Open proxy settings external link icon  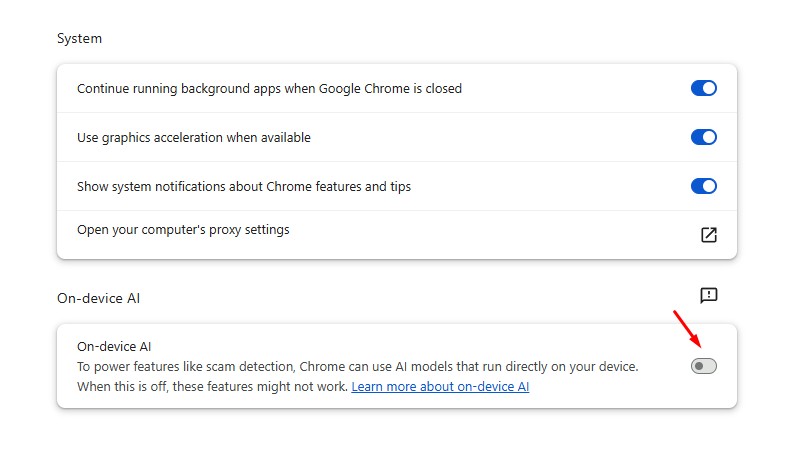tap(708, 235)
